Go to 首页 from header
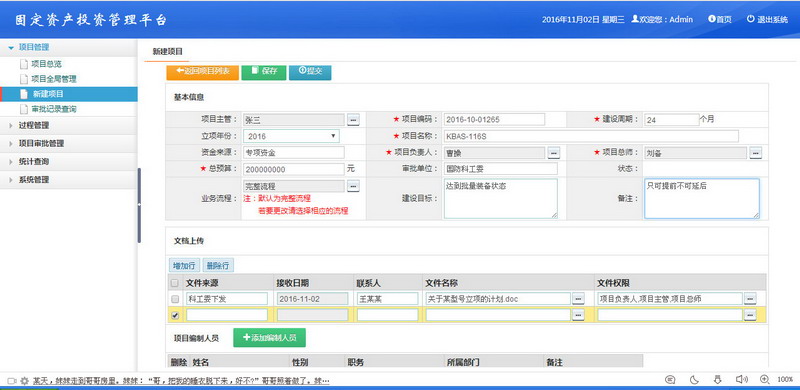This screenshot has width=800, height=390. (x=719, y=19)
